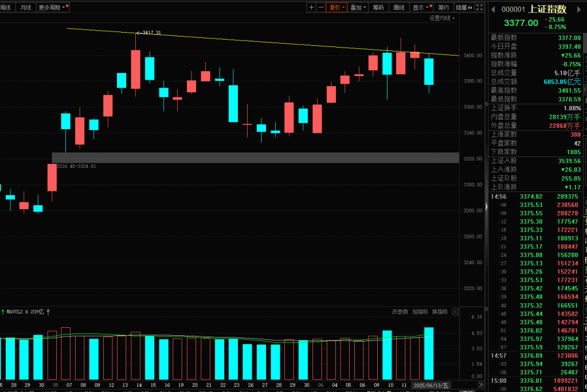Image resolution: width=587 pixels, height=392 pixels.
Task: Click the last cyan candlestick on 06/13
Action: point(429,72)
